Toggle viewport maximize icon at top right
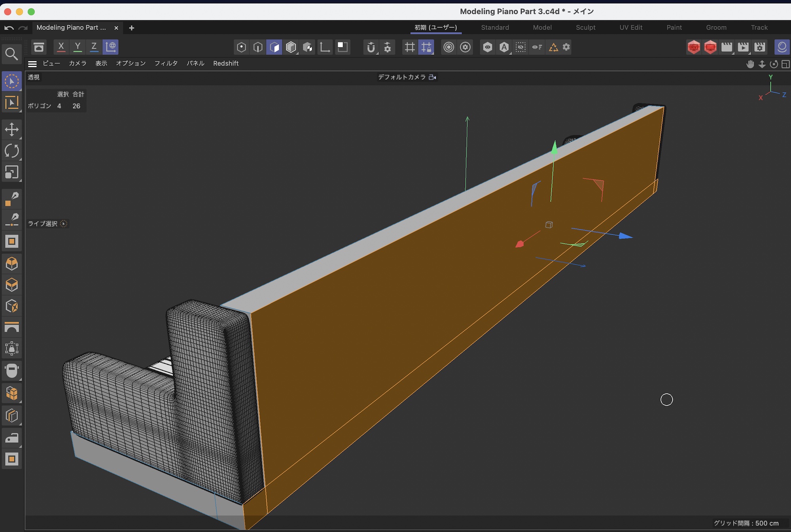Viewport: 791px width, 532px height. 785,64
